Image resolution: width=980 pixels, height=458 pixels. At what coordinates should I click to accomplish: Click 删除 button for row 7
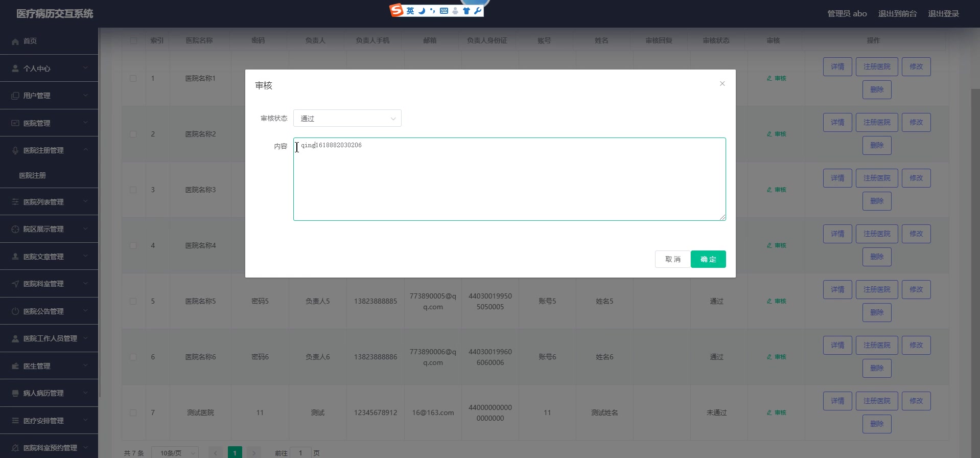click(x=877, y=424)
